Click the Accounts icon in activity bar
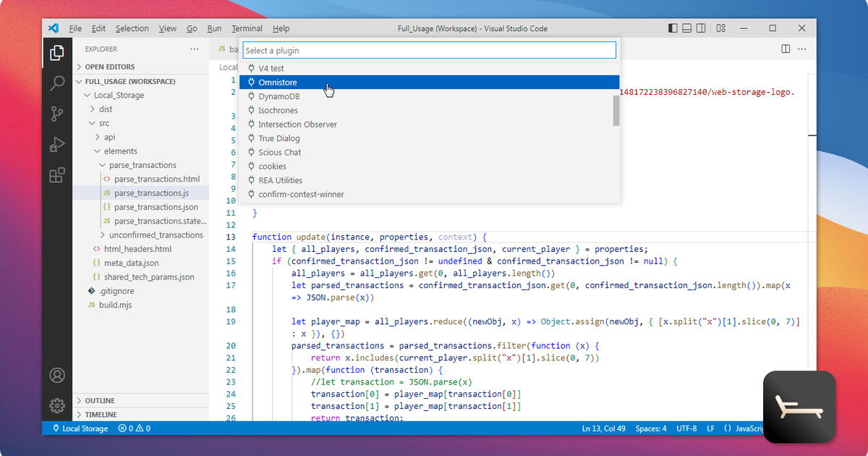The image size is (868, 456). point(57,376)
